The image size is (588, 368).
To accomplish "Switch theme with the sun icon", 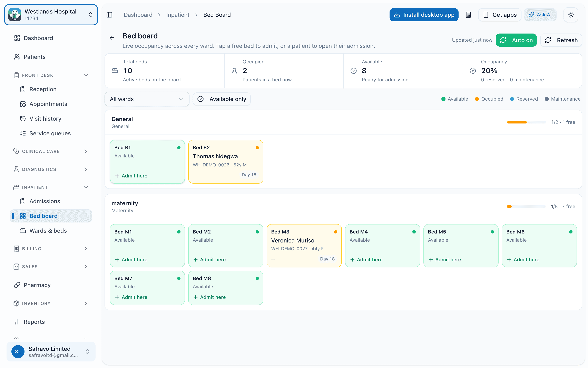I will coord(570,15).
